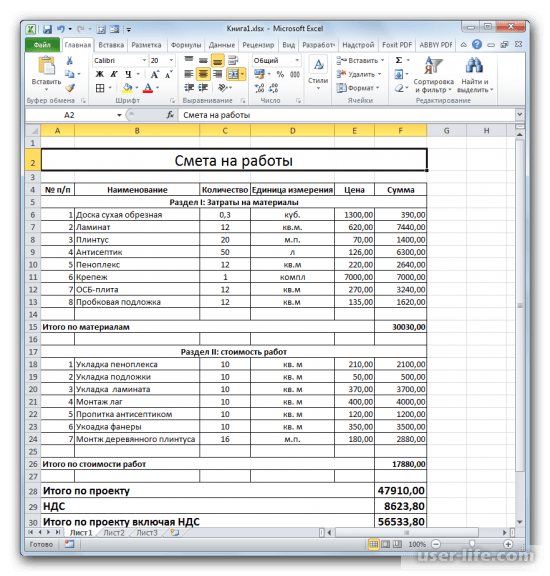The image size is (550, 576).
Task: Click the formula bar text field
Action: (x=347, y=115)
